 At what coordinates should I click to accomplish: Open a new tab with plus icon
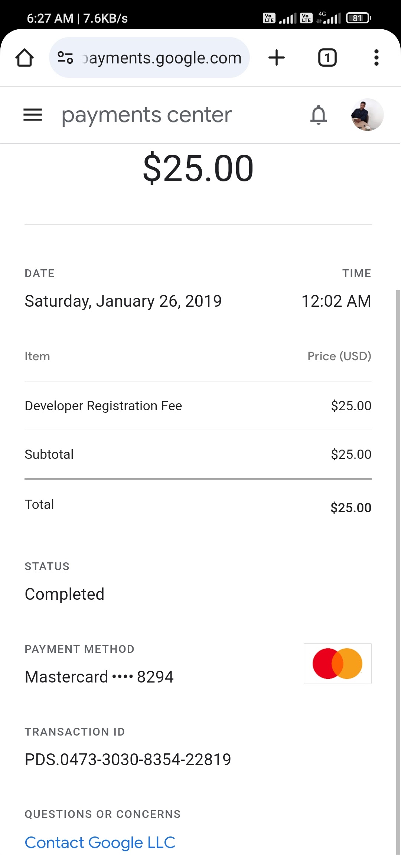tap(277, 58)
